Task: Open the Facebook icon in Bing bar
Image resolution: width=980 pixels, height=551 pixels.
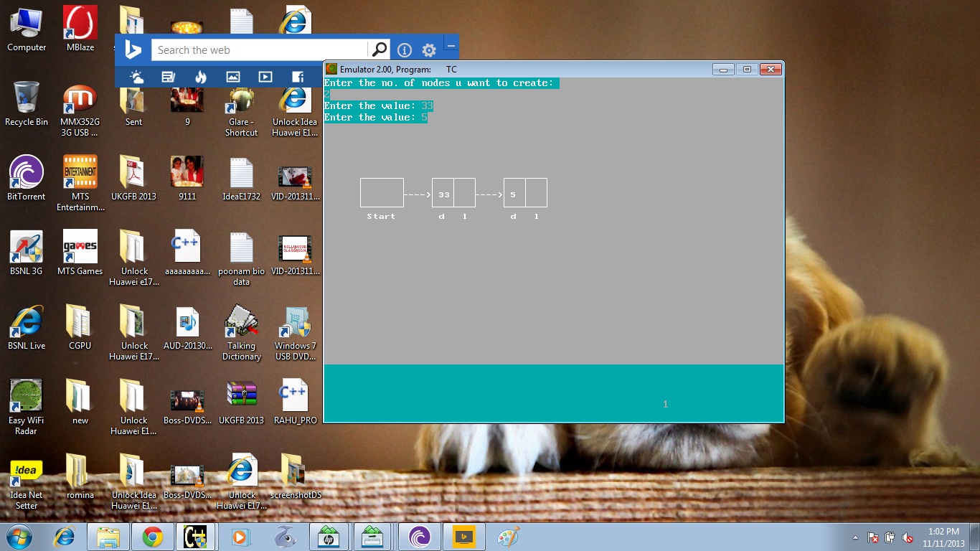Action: (298, 77)
